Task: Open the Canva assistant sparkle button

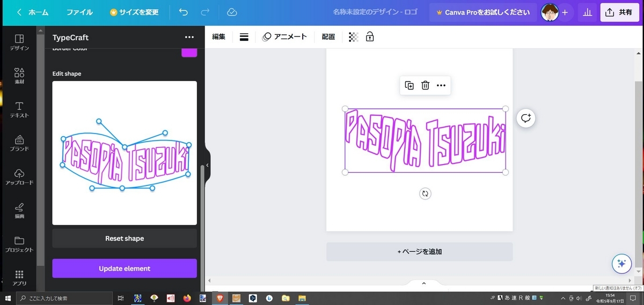Action: point(621,263)
